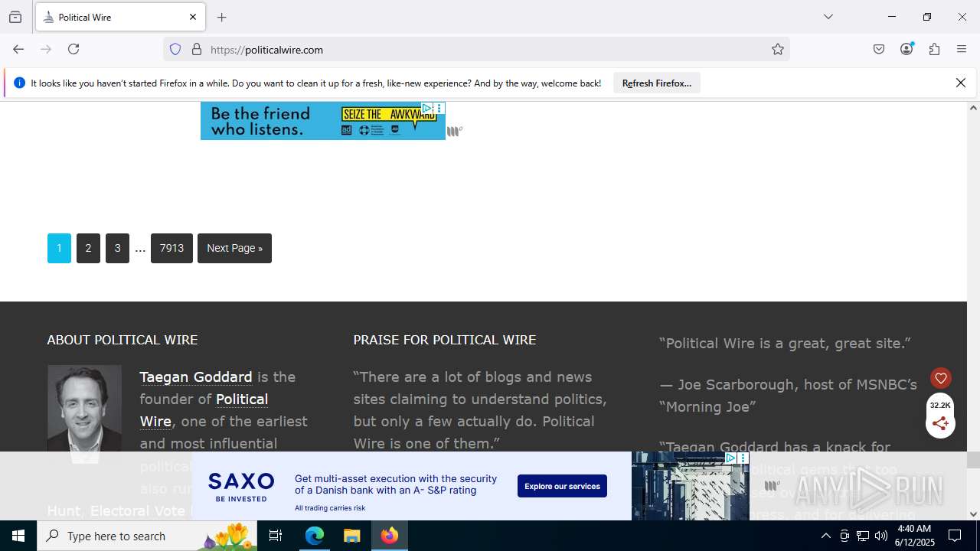Show hidden system tray icons
The height and width of the screenshot is (551, 980).
(825, 536)
